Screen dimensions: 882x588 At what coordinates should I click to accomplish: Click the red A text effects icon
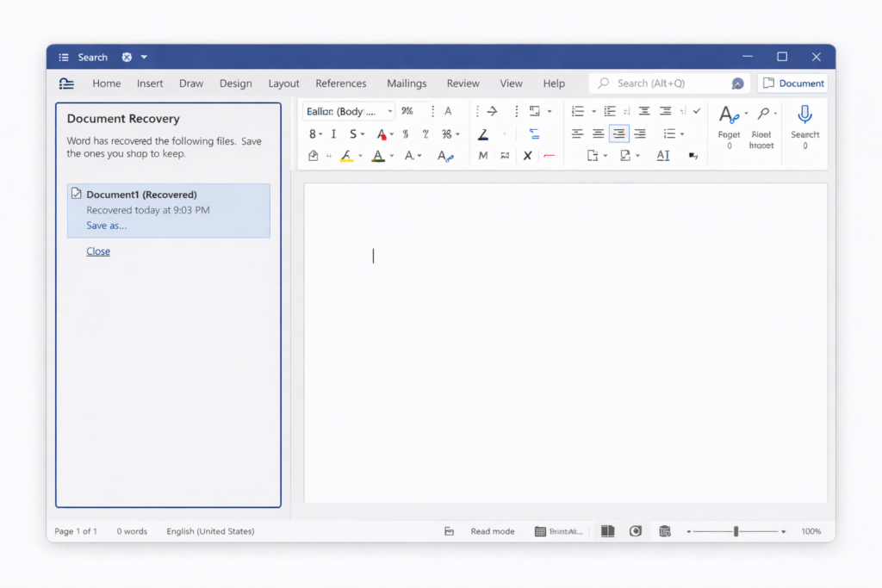pos(382,134)
